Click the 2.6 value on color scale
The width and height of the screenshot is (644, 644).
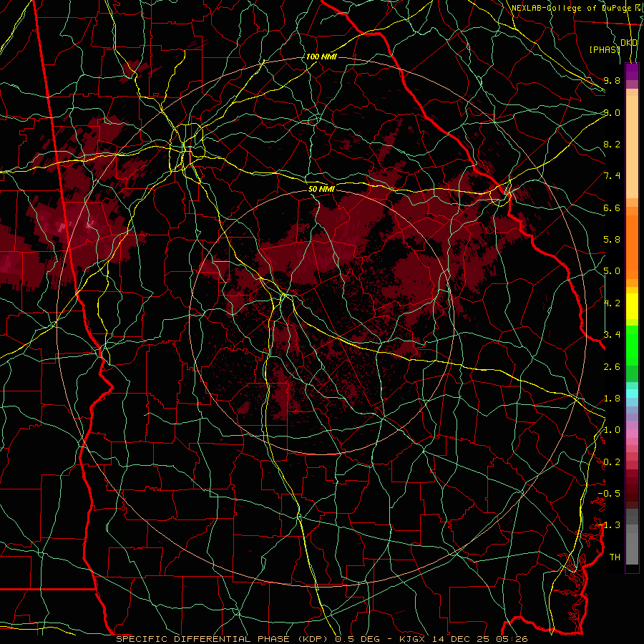pos(612,367)
